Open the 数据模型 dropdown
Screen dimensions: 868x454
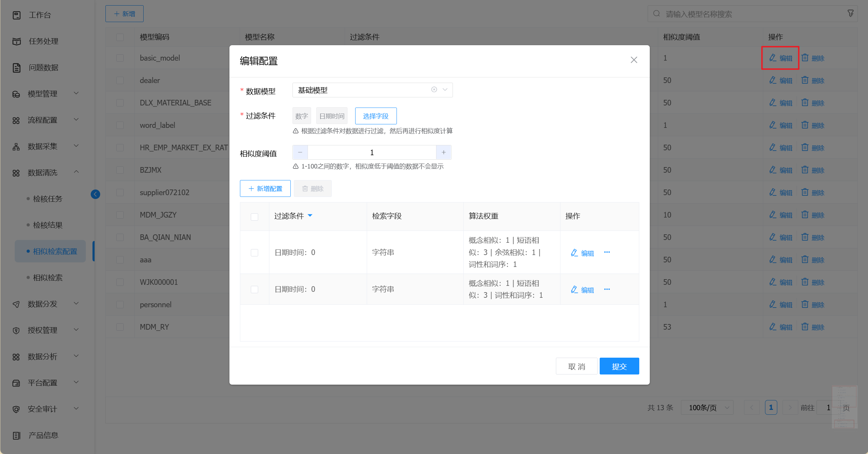(445, 90)
